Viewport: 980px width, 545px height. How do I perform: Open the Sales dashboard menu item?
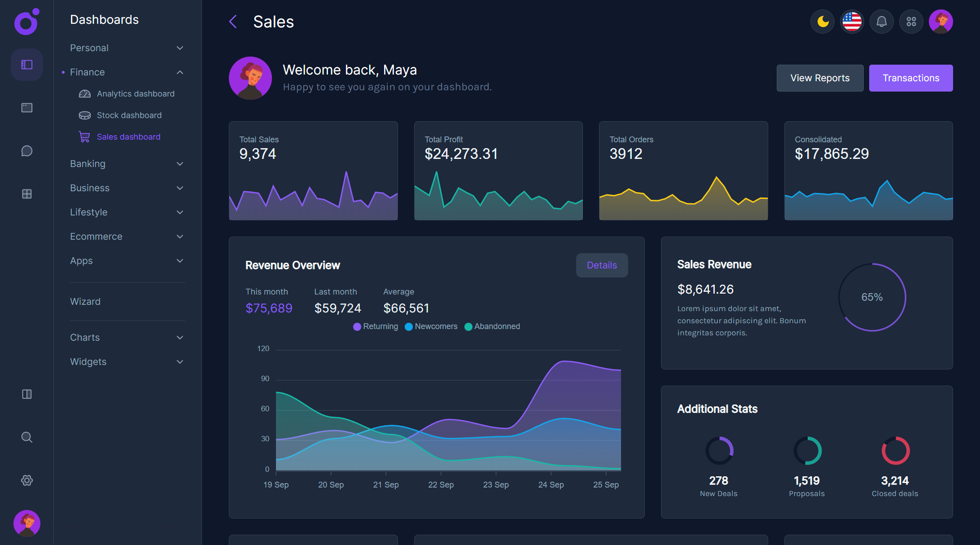pos(128,136)
